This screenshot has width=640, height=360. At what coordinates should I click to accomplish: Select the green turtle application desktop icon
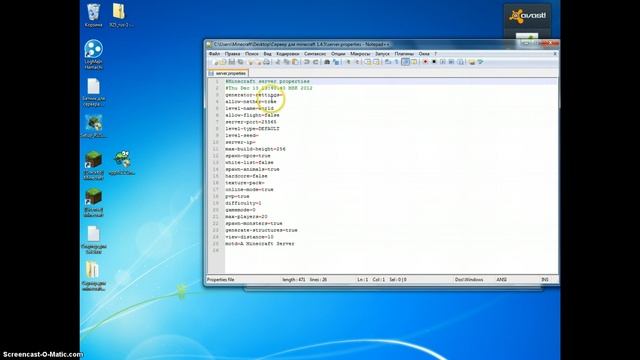point(122,162)
